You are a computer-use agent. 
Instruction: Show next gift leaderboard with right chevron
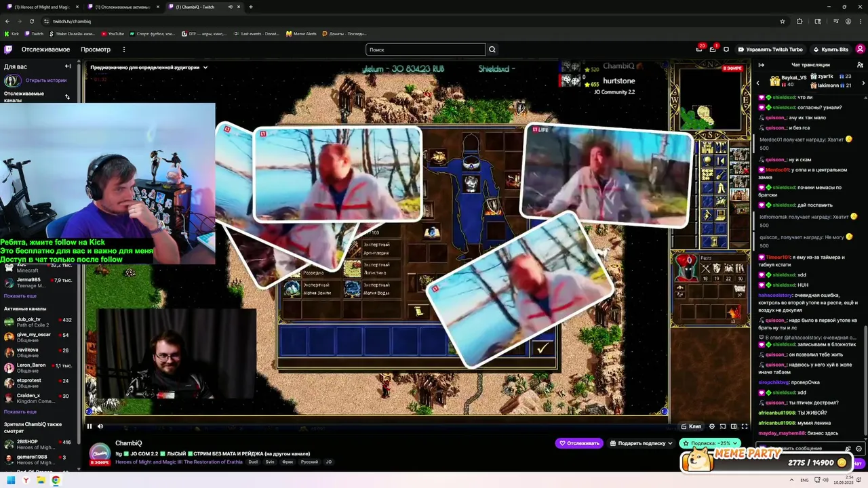[863, 83]
